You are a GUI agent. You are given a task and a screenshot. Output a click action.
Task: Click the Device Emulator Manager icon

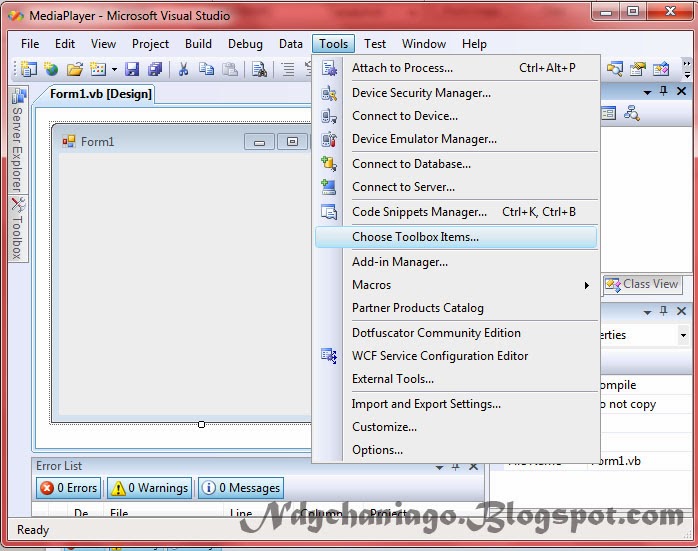329,139
